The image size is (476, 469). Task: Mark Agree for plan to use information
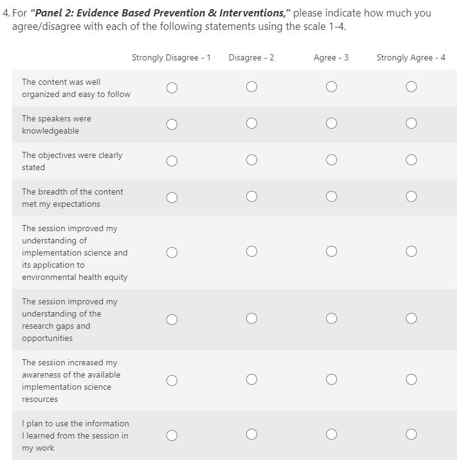click(x=332, y=435)
